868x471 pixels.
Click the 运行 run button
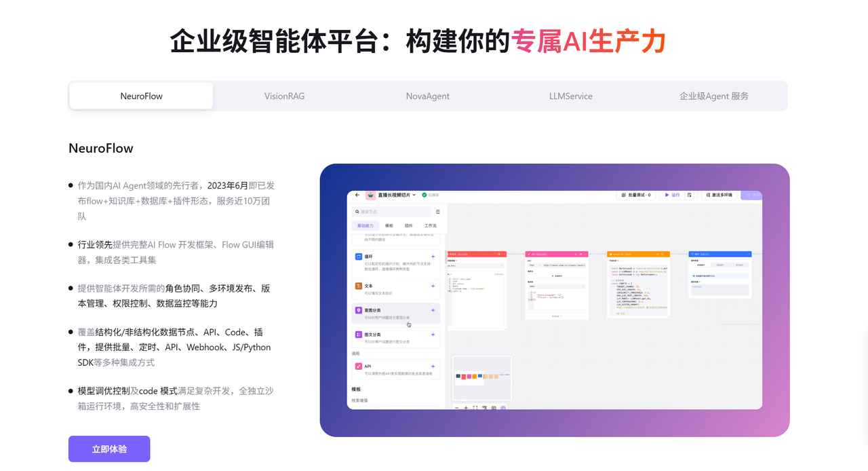(x=672, y=195)
